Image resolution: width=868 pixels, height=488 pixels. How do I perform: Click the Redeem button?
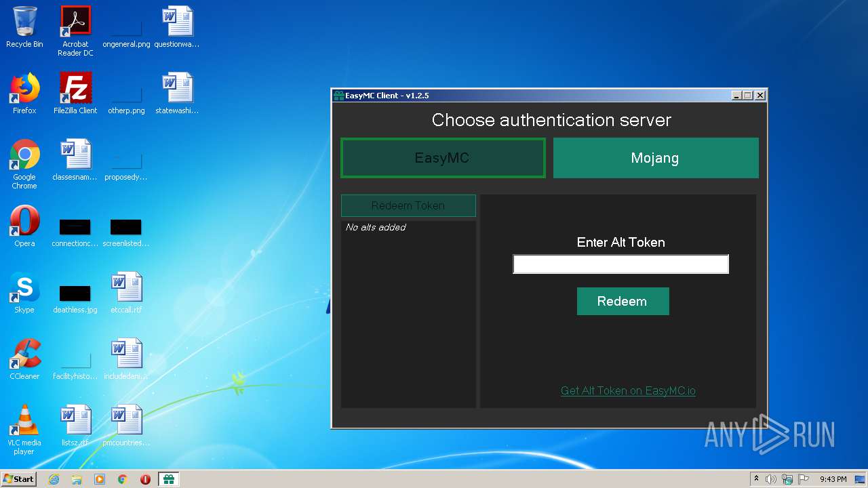pos(623,301)
